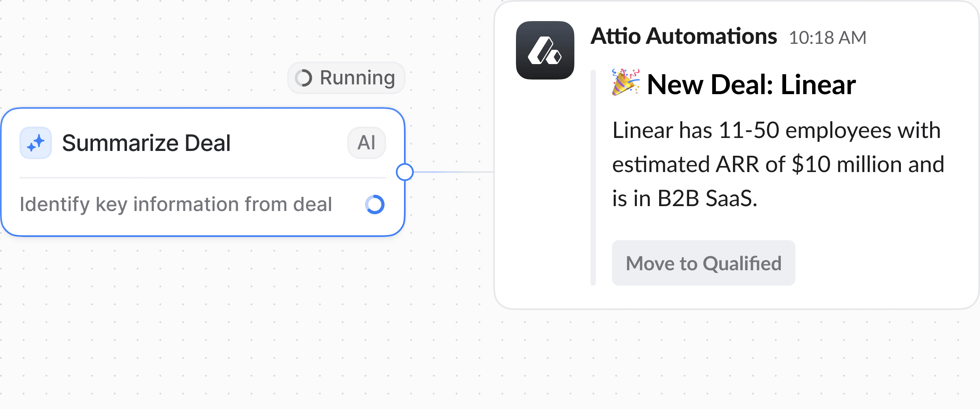This screenshot has height=409, width=980.
Task: Select the blue-outlined Summarize Deal card
Action: pyautogui.click(x=203, y=172)
